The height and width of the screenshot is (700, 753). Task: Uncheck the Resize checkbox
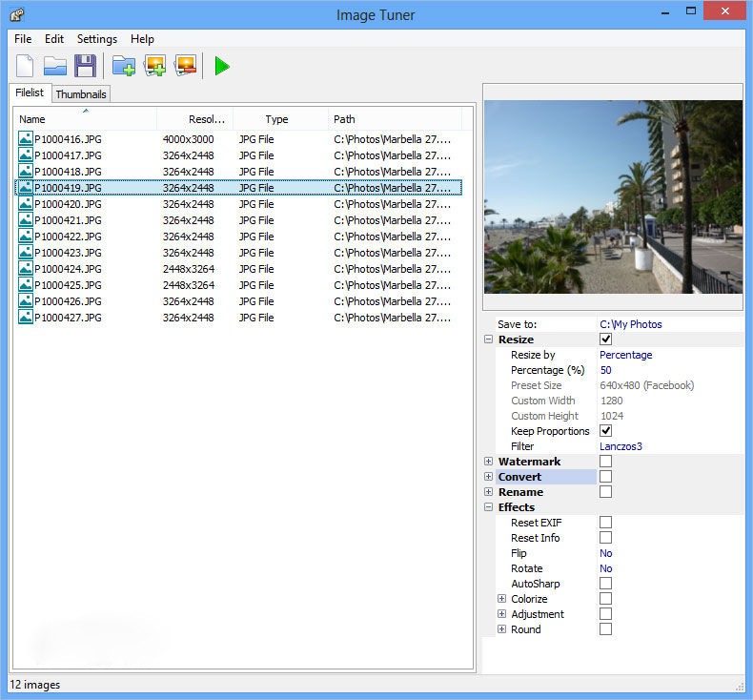(605, 340)
